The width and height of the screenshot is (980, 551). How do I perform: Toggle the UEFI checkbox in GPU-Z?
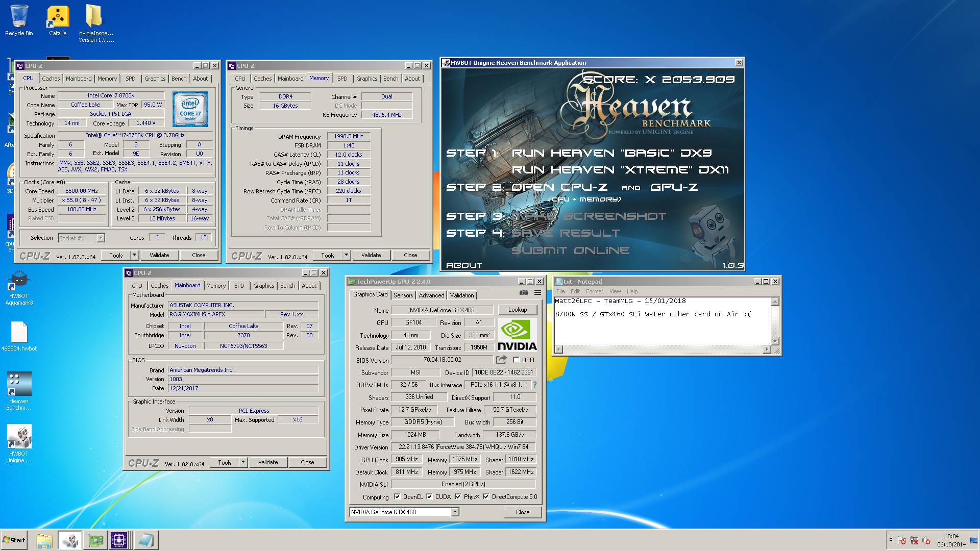point(516,360)
